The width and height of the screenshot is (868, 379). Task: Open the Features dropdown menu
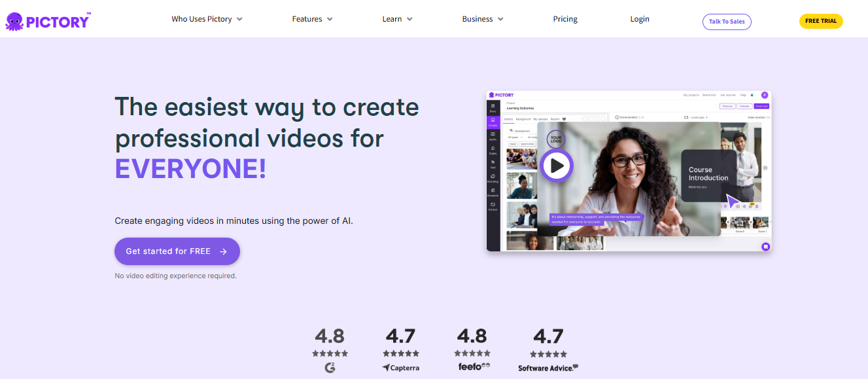pyautogui.click(x=312, y=19)
